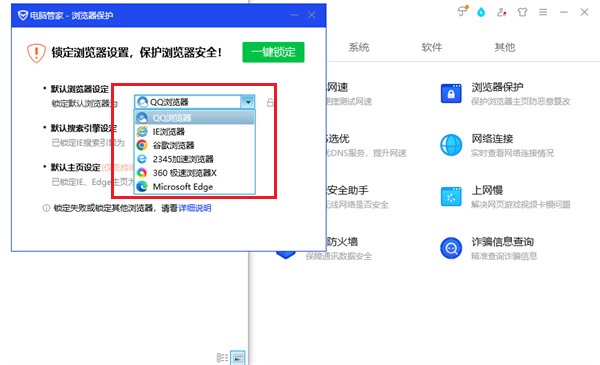
Task: Open the 详细说明 link
Action: [x=195, y=208]
